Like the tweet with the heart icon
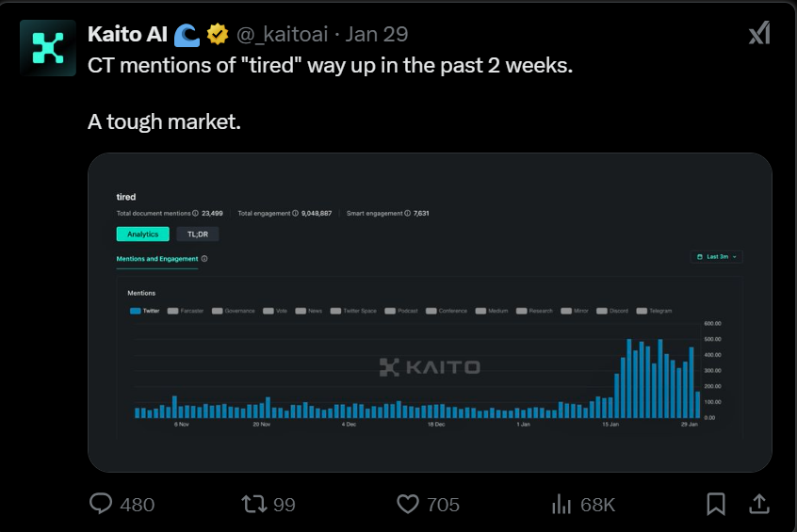 click(407, 504)
